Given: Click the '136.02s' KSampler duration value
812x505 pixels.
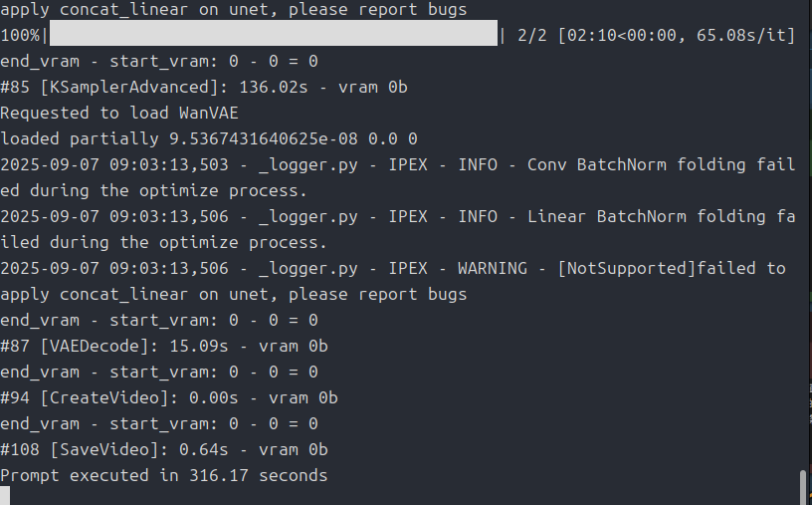Looking at the screenshot, I should tap(274, 87).
